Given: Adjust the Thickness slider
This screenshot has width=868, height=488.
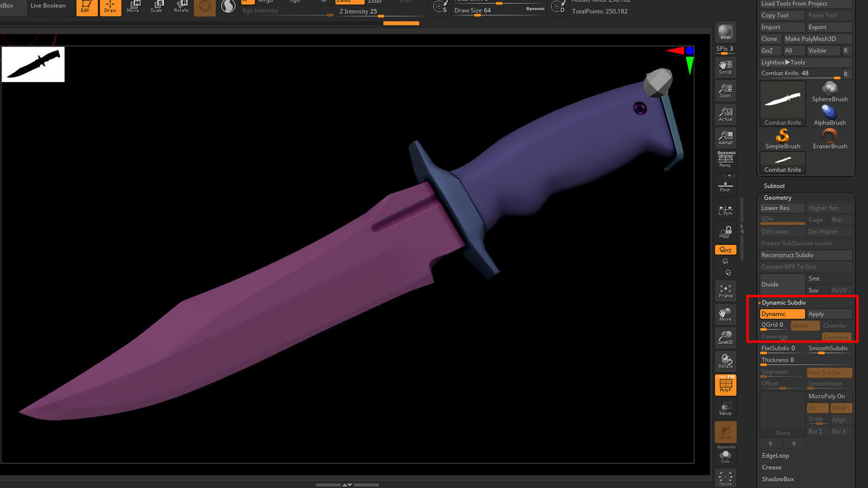Looking at the screenshot, I should click(x=806, y=361).
